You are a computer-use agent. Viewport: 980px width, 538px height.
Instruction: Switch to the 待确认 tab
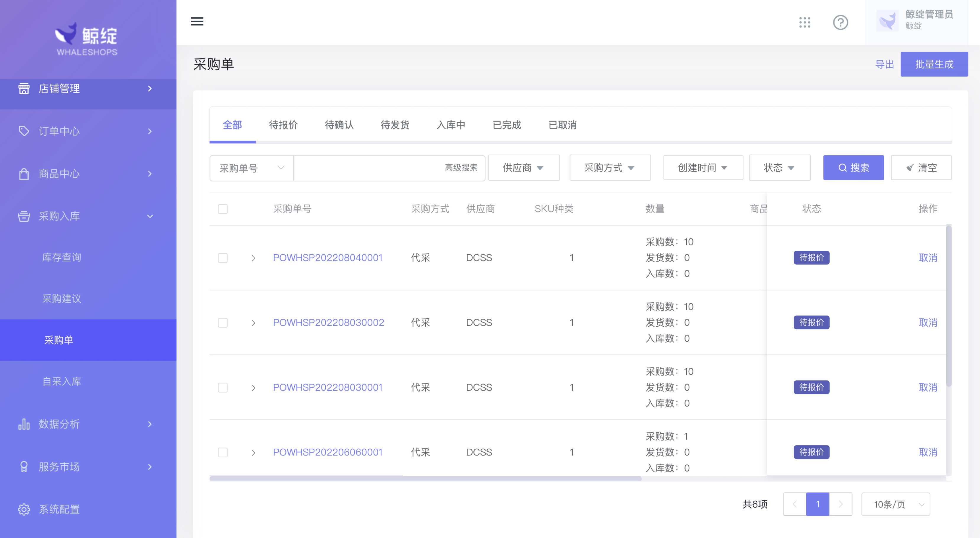(x=339, y=125)
